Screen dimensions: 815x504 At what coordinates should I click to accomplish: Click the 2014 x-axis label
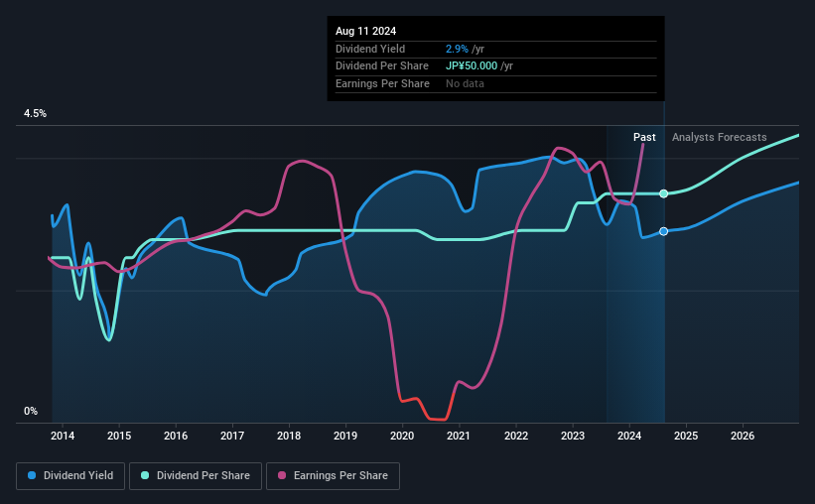[x=63, y=436]
